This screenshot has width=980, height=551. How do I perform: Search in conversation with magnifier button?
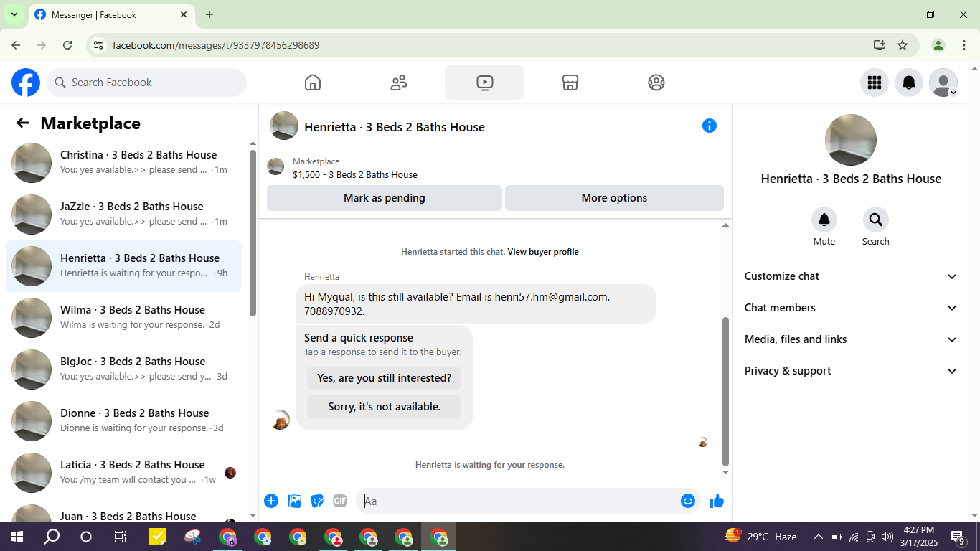click(x=876, y=220)
